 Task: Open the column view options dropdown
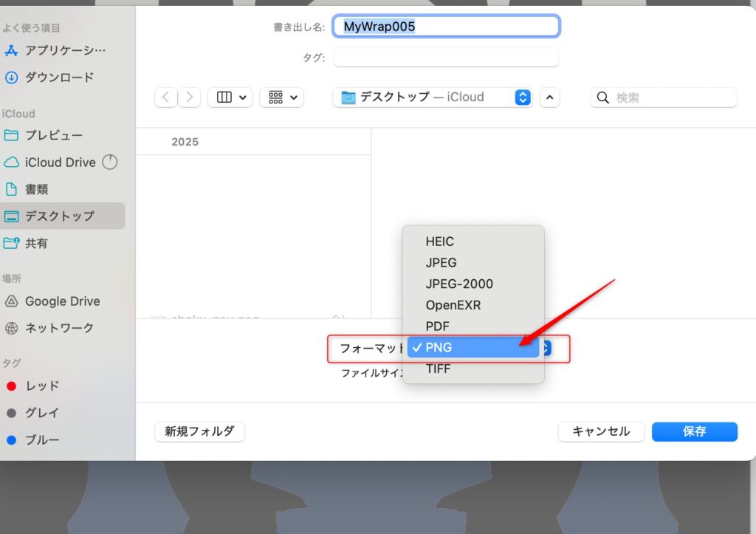click(x=230, y=97)
